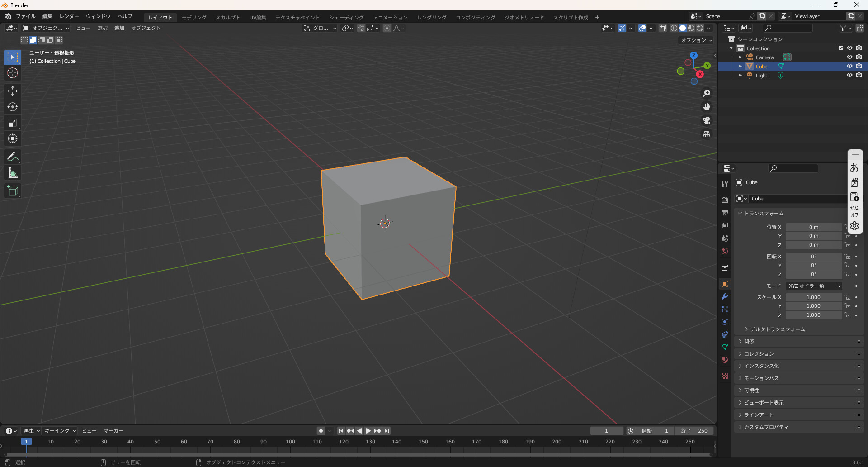868x467 pixels.
Task: Click the outliner search field
Action: [787, 28]
